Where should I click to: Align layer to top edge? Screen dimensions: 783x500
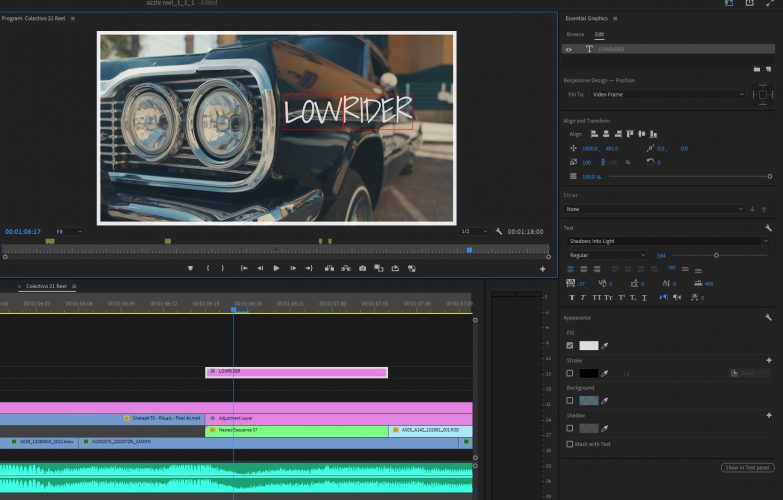[630, 134]
